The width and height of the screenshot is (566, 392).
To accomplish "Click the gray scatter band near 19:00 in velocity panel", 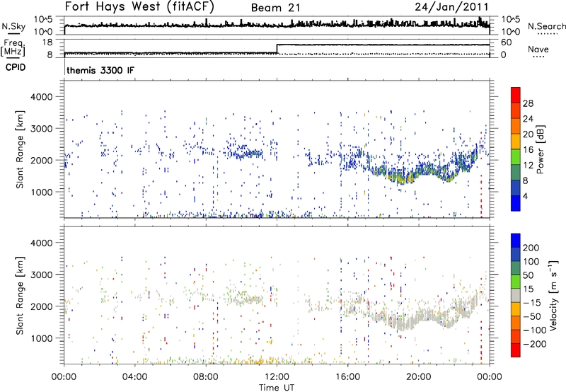I will (402, 323).
